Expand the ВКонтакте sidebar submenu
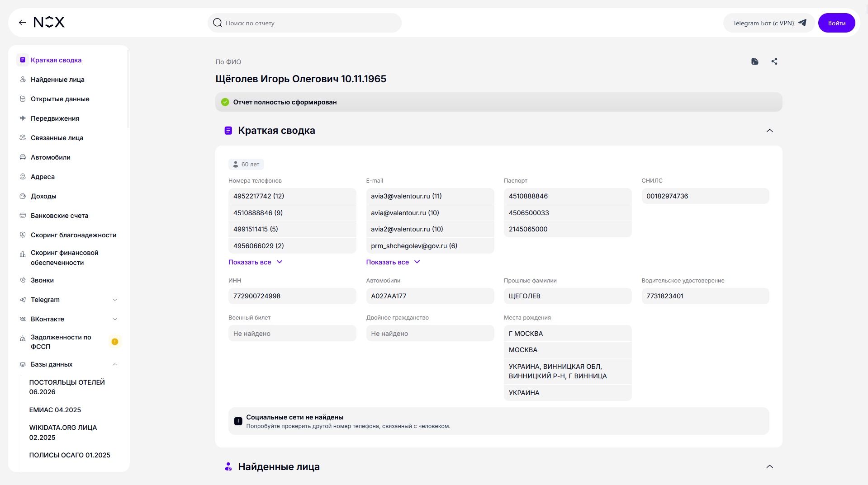This screenshot has height=485, width=868. [x=115, y=319]
